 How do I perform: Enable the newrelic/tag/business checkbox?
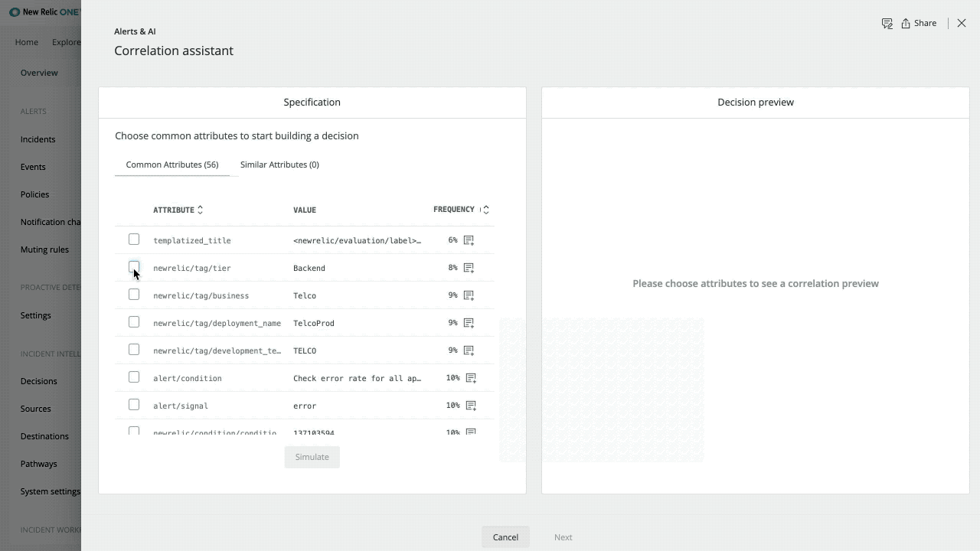tap(134, 295)
